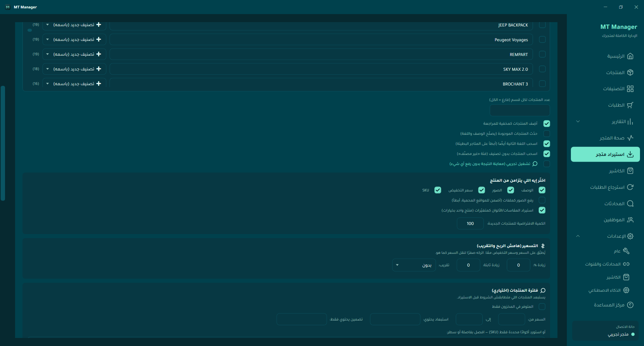
Task: Open الموظفين page
Action: pyautogui.click(x=605, y=220)
